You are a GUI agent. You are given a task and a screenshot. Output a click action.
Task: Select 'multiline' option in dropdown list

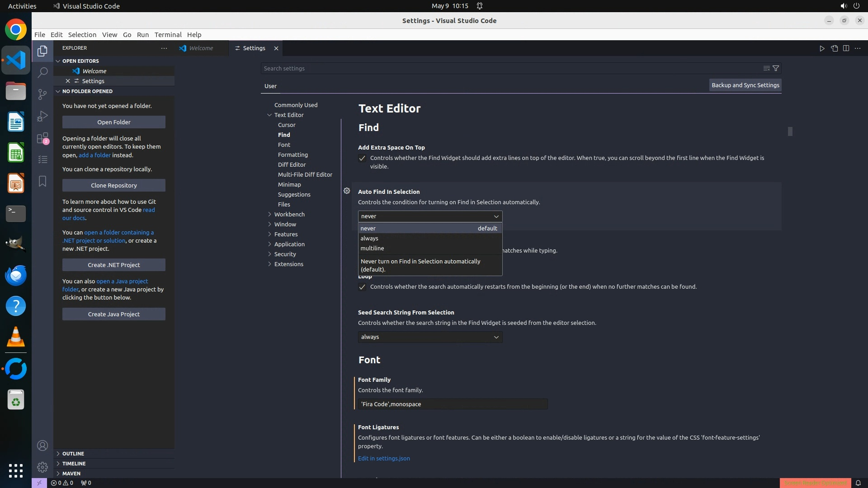[x=372, y=248]
